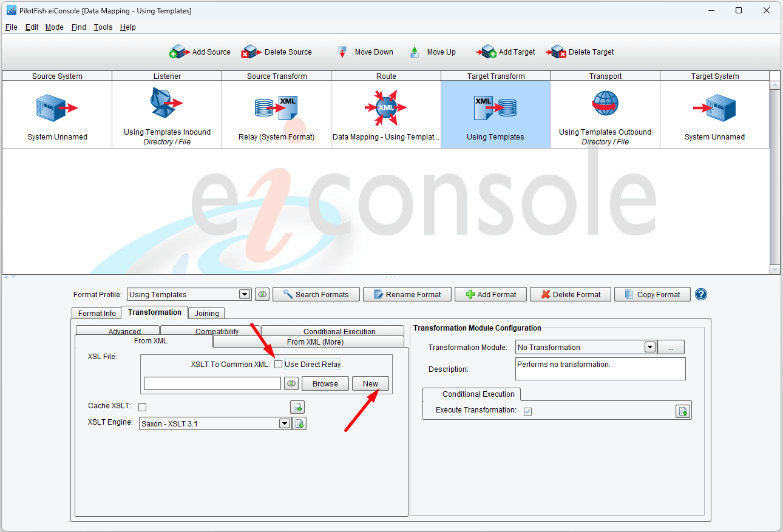Select the Listener satellite dish icon

point(166,103)
